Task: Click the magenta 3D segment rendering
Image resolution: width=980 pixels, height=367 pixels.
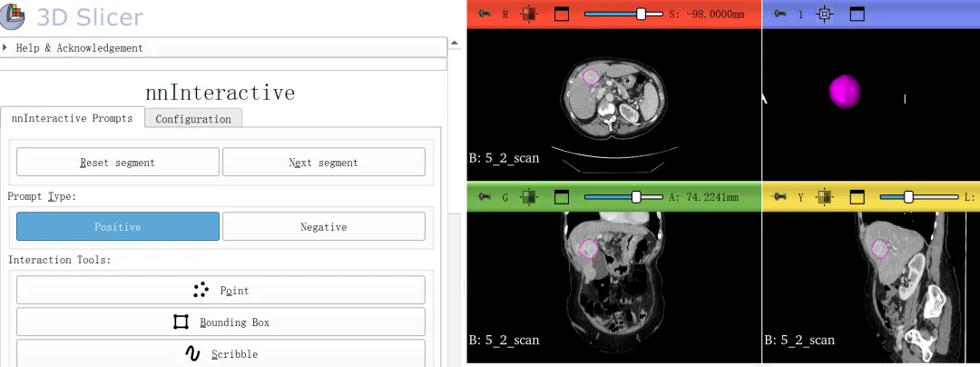Action: 845,91
